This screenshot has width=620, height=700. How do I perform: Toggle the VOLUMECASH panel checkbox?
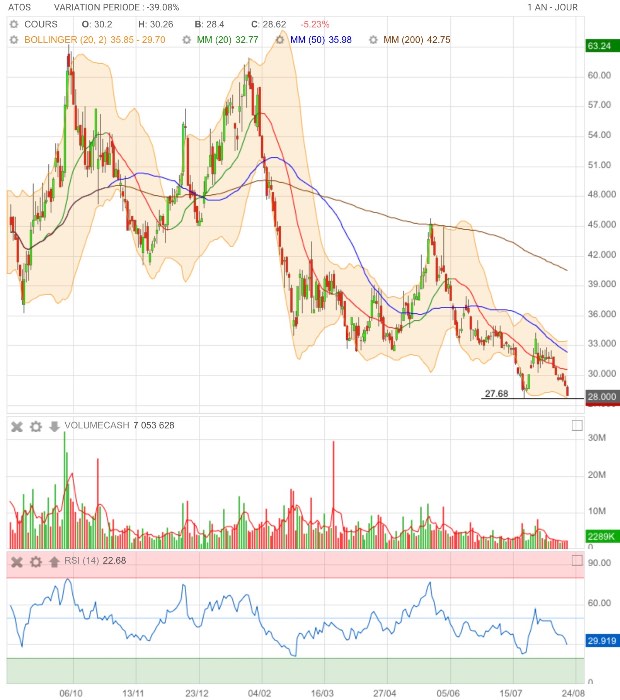(577, 425)
